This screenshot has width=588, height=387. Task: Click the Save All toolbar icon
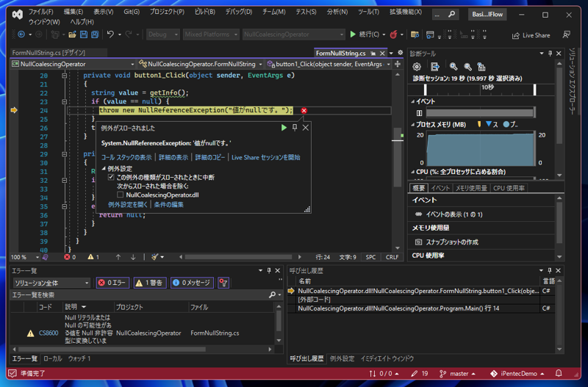(95, 35)
